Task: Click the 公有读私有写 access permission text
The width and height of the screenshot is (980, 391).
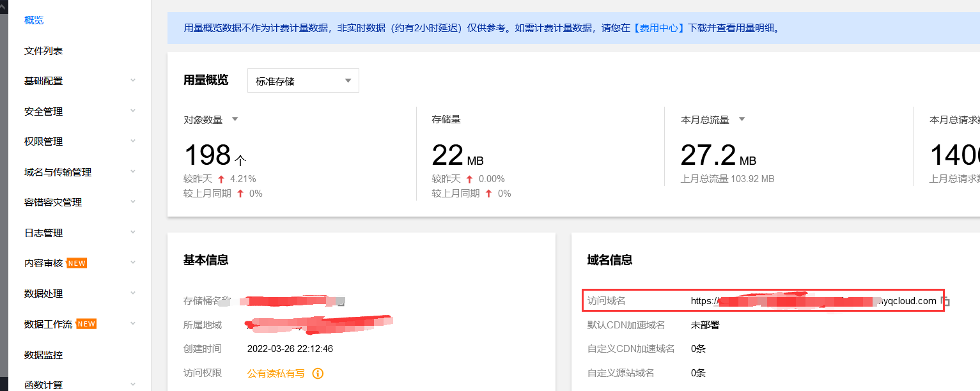Action: point(276,373)
